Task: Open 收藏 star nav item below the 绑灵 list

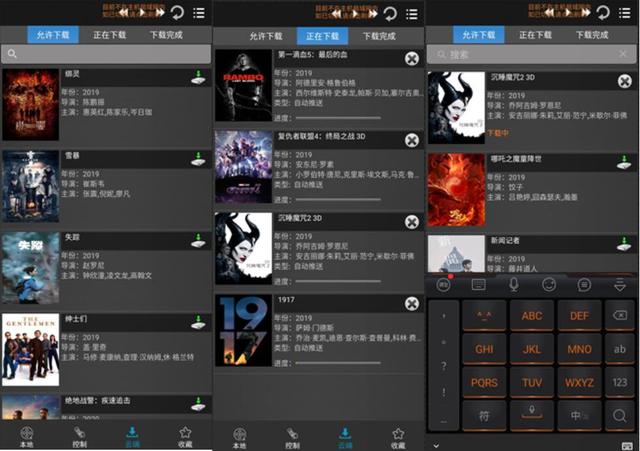Action: (x=185, y=436)
